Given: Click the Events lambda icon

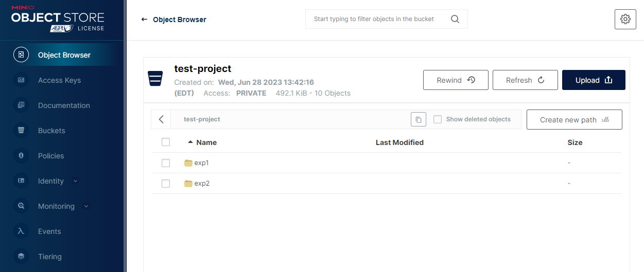Looking at the screenshot, I should click(x=21, y=231).
